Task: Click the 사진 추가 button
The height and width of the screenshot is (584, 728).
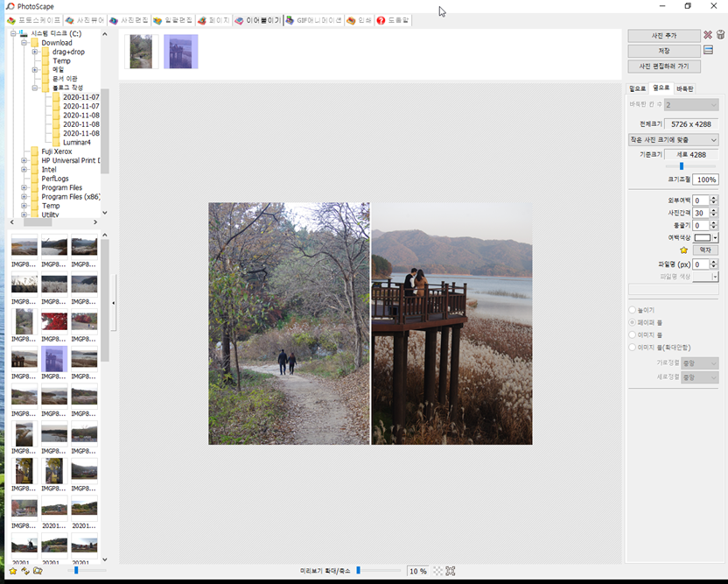Action: pos(664,36)
